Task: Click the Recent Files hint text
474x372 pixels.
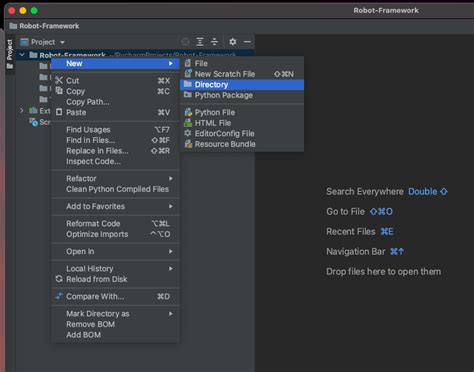Action: pyautogui.click(x=351, y=231)
